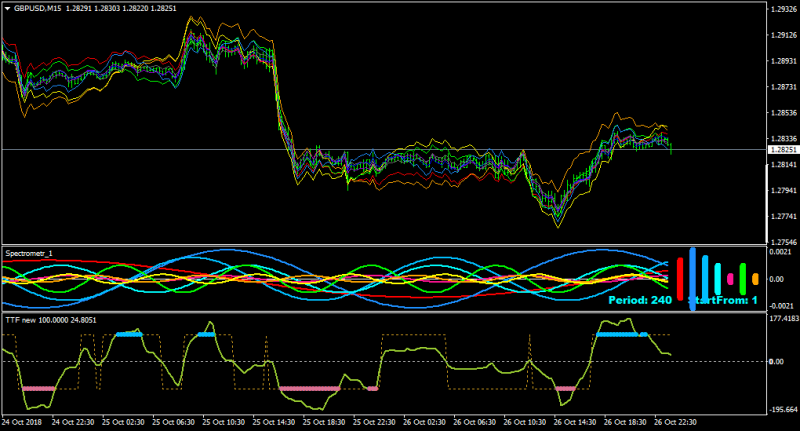Image resolution: width=800 pixels, height=431 pixels.
Task: Click the Period: 240 label
Action: tap(640, 300)
